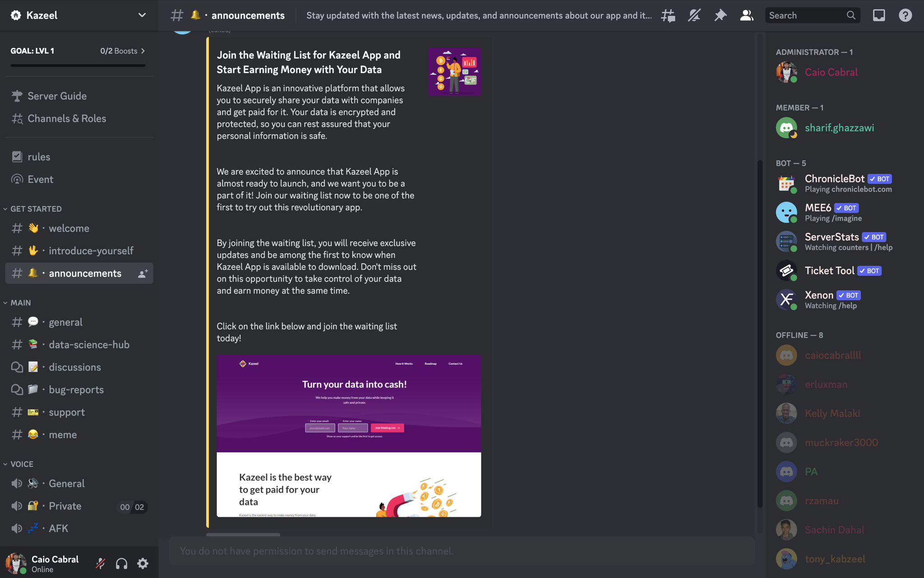Image resolution: width=924 pixels, height=578 pixels.
Task: Click the add member icon in announcements
Action: 142,273
